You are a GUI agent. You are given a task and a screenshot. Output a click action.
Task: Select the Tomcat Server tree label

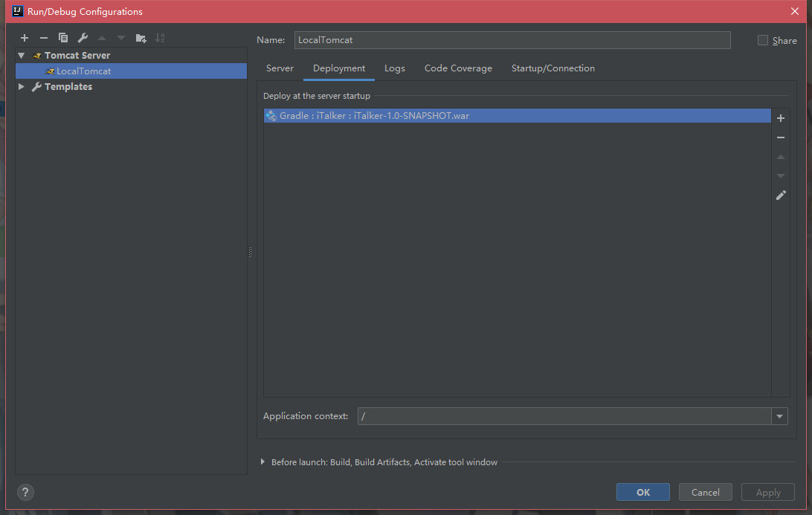[77, 56]
